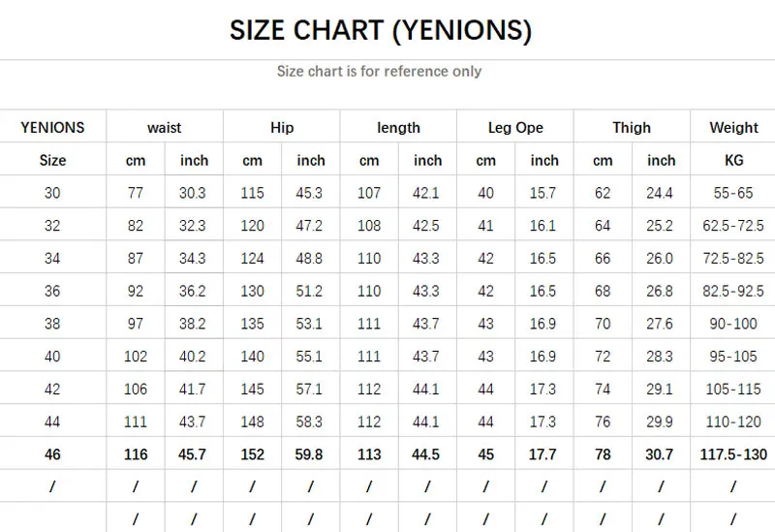This screenshot has width=775, height=532.
Task: Click waist inch value 34.3
Action: pos(192,258)
